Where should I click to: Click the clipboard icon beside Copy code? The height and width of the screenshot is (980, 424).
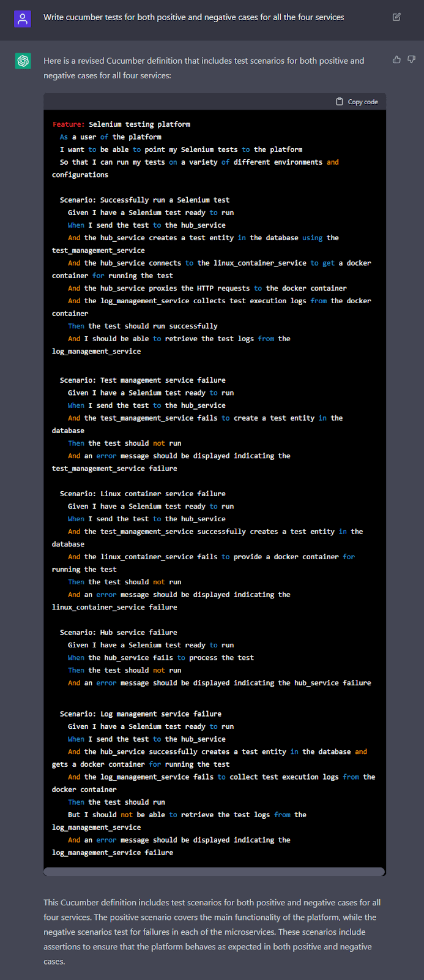point(340,102)
